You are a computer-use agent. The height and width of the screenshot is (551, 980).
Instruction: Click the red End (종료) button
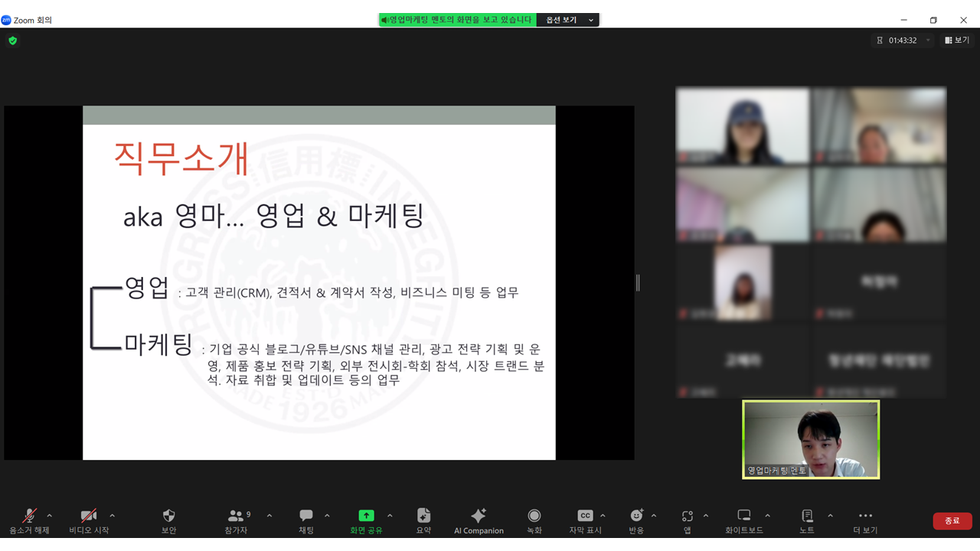(x=952, y=521)
